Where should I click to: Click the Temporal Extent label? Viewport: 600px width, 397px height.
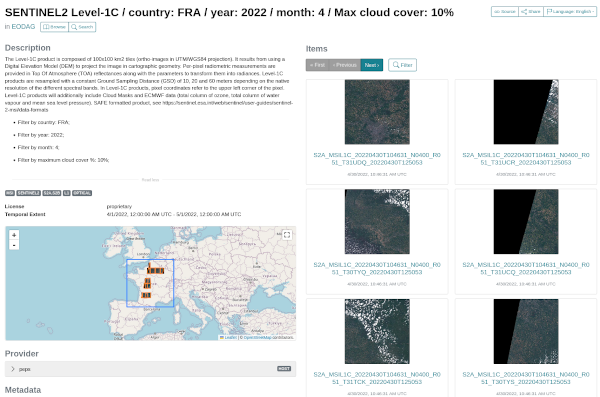[x=25, y=214]
